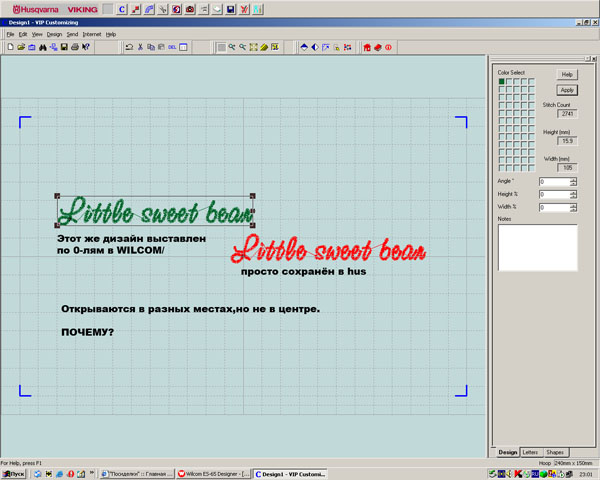This screenshot has height=480, width=600.
Task: Click the Cut scissors icon
Action: pos(140,47)
